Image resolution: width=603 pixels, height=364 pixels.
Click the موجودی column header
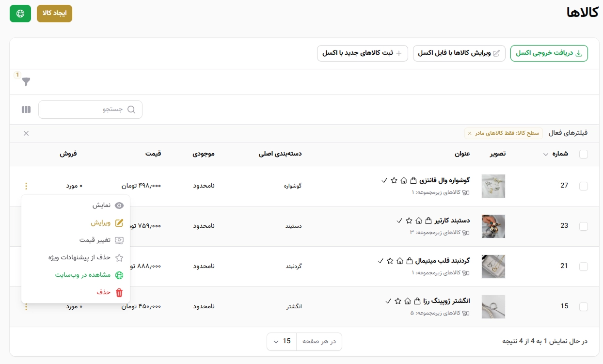[204, 154]
